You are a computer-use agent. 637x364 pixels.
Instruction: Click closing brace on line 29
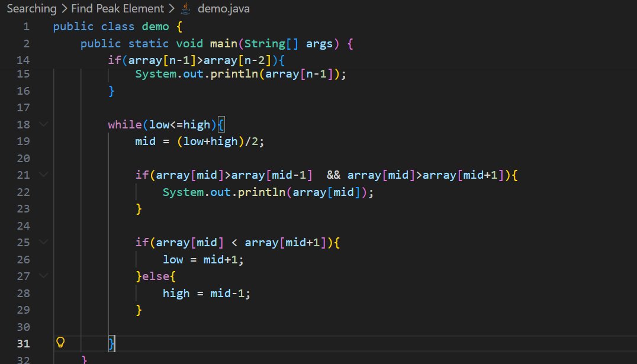pyautogui.click(x=139, y=310)
